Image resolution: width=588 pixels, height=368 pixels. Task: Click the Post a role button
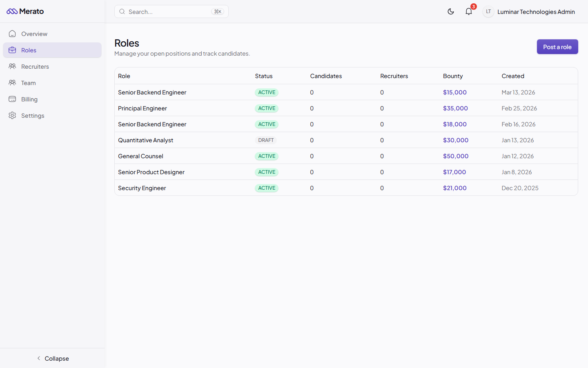point(557,47)
